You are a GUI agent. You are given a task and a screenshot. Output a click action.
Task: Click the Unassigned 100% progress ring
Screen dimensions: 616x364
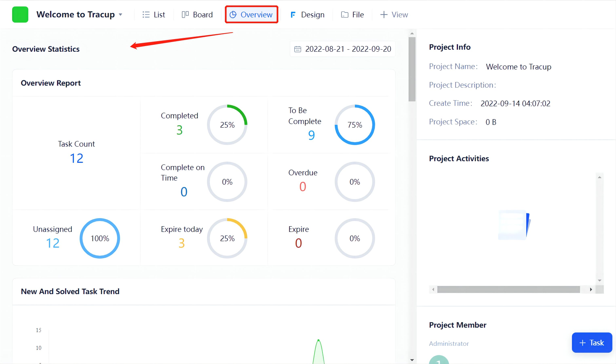click(100, 238)
